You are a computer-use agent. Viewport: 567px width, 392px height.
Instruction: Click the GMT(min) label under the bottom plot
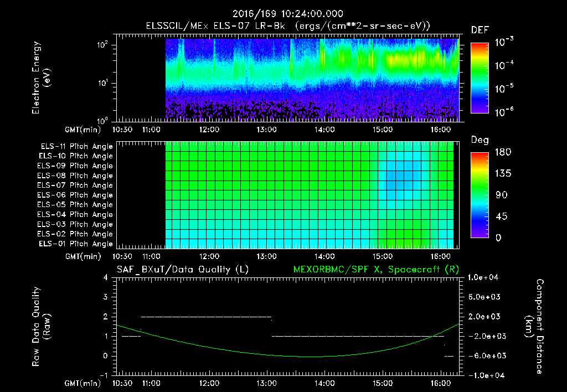(x=83, y=384)
